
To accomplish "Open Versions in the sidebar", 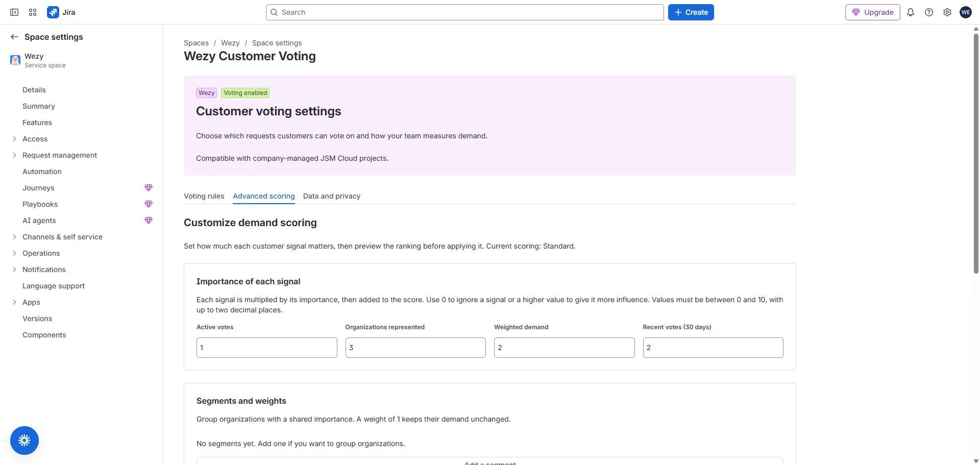I will pos(37,319).
